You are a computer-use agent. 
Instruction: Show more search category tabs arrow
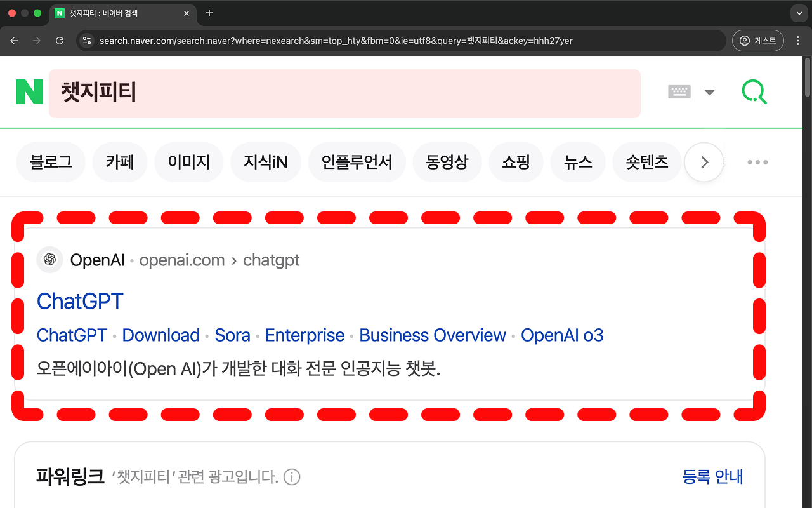(x=704, y=163)
